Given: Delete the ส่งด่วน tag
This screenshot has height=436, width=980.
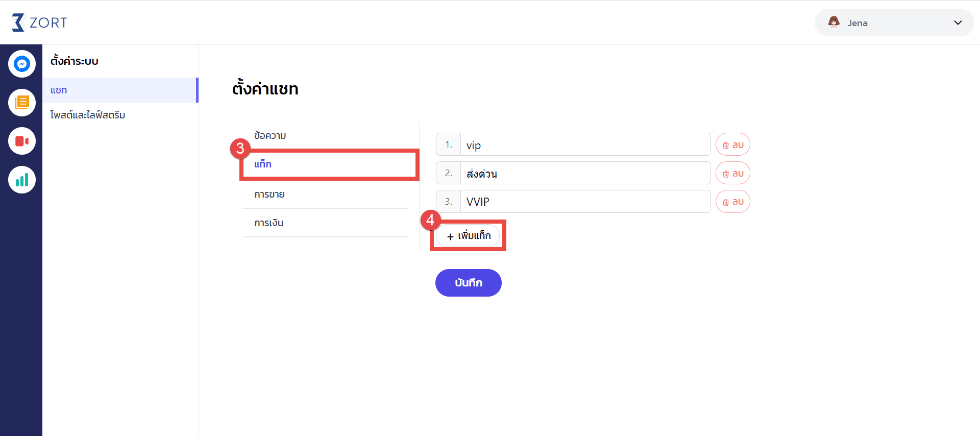Looking at the screenshot, I should pos(732,173).
